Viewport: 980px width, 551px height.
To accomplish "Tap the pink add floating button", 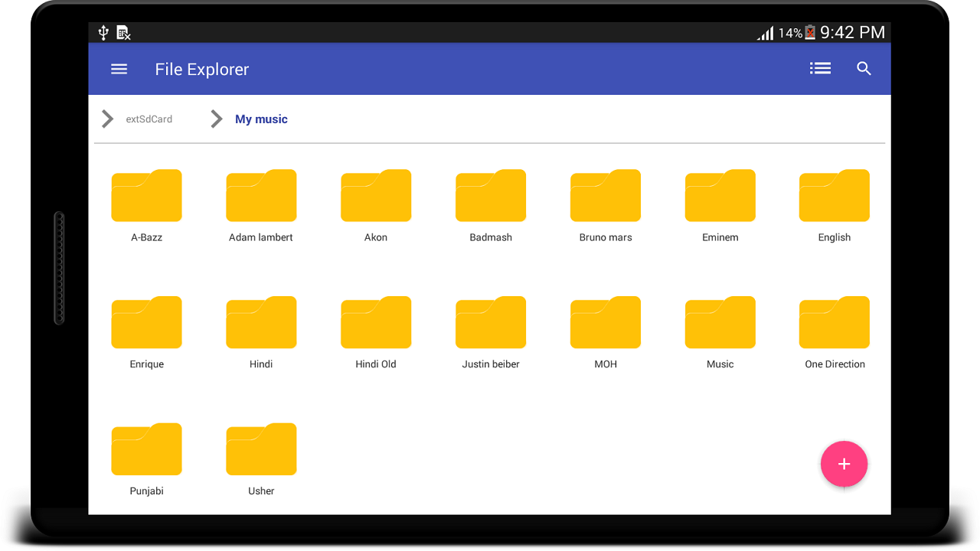I will pyautogui.click(x=844, y=464).
